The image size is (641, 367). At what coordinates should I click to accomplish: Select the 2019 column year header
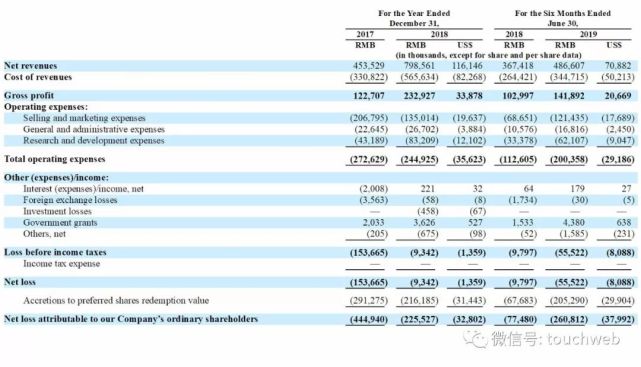588,34
